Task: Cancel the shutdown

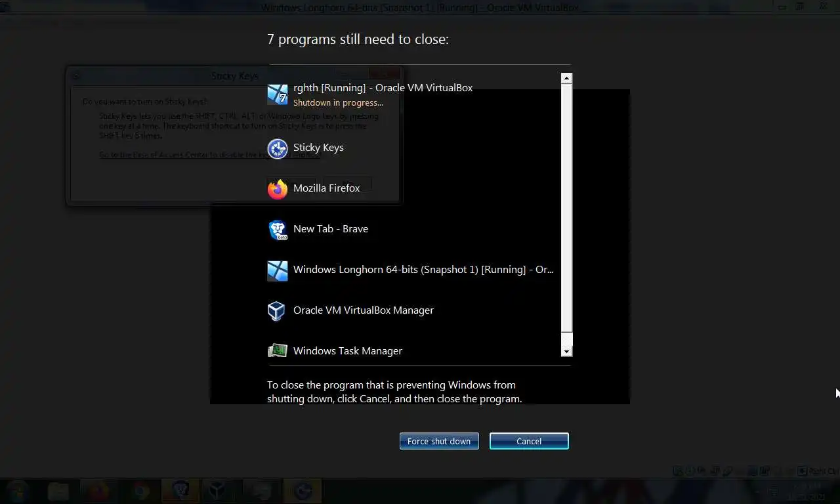Action: click(x=529, y=441)
